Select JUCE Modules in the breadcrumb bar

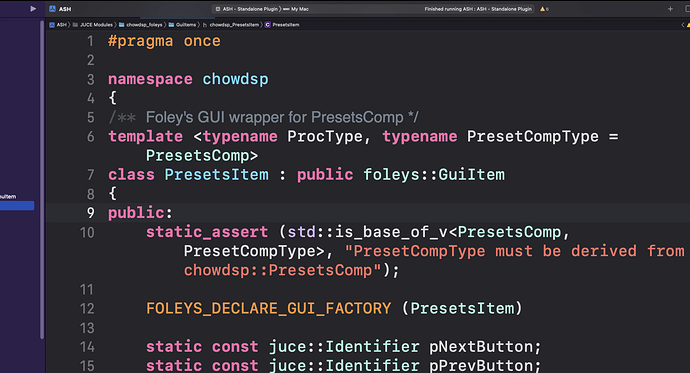pyautogui.click(x=93, y=25)
